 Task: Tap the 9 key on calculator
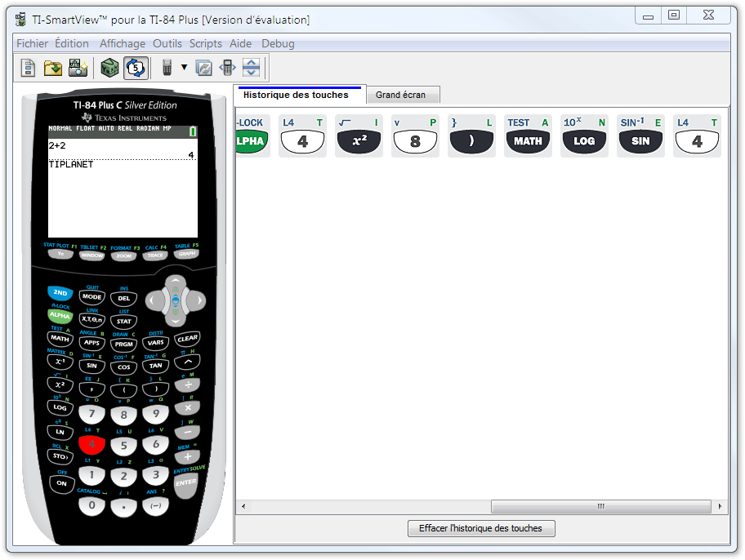coord(156,414)
